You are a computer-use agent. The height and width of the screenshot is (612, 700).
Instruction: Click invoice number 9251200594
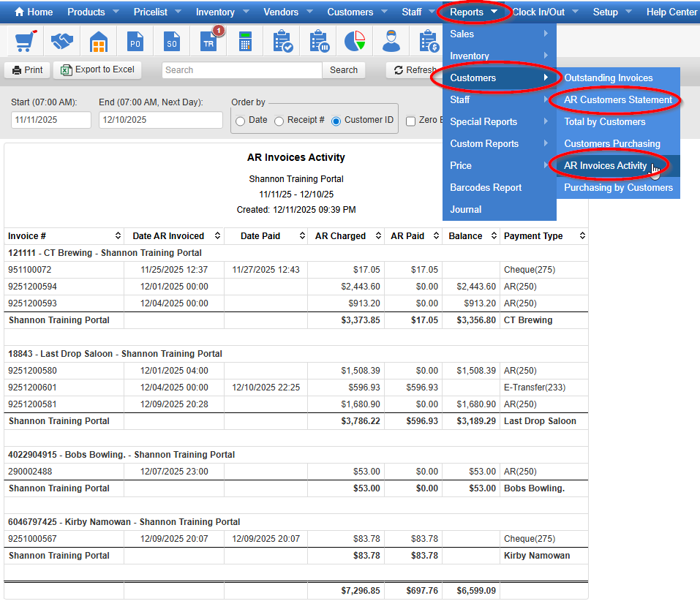pyautogui.click(x=33, y=287)
